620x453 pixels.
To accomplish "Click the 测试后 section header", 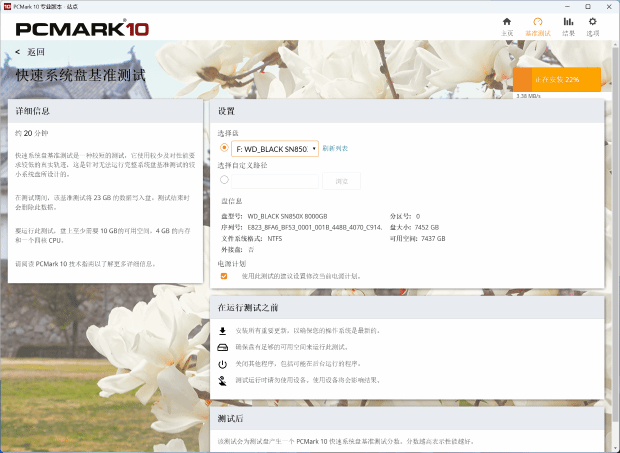I will click(407, 419).
